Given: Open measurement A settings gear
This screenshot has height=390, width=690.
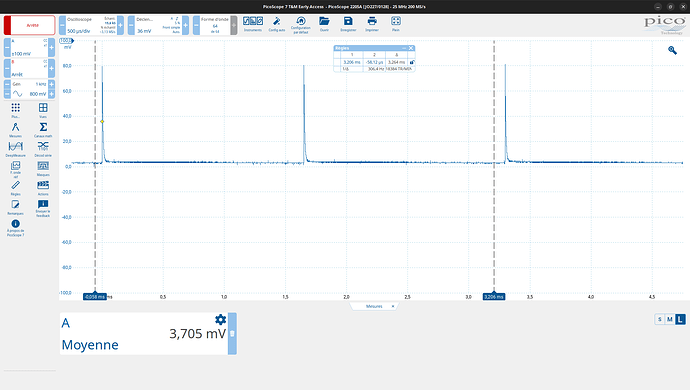Looking at the screenshot, I should click(x=220, y=320).
